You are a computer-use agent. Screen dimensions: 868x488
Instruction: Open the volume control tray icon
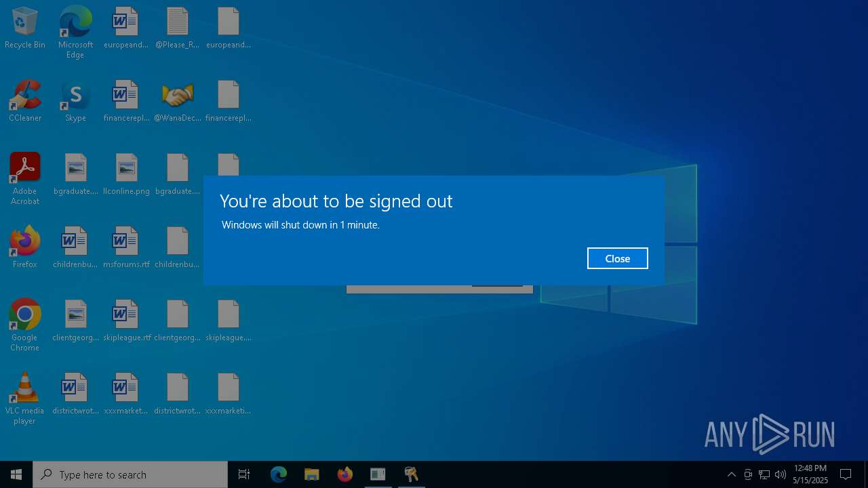pos(781,474)
